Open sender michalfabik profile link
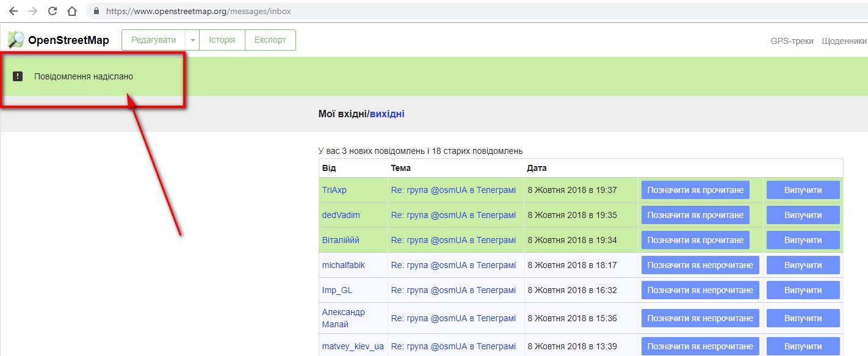The width and height of the screenshot is (868, 356). tap(343, 265)
